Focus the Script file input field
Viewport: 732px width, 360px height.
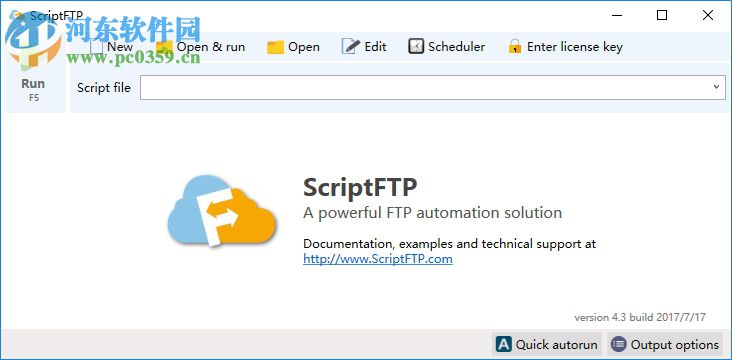[433, 87]
